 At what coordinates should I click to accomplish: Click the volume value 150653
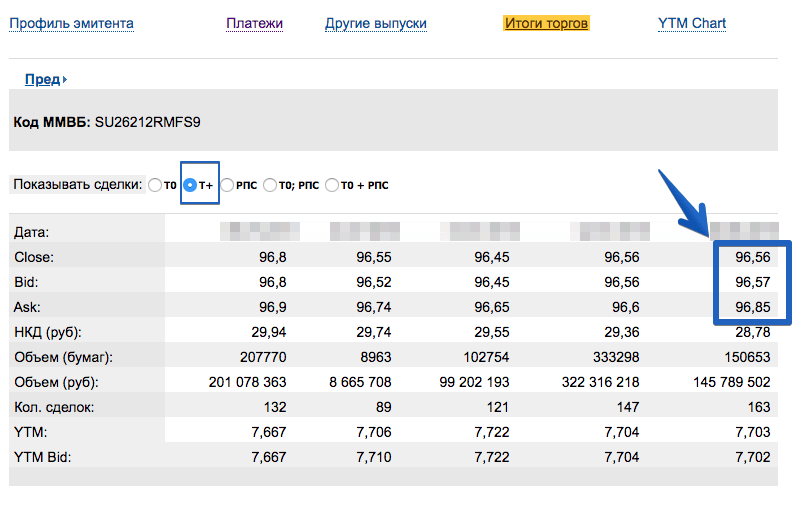[x=747, y=357]
